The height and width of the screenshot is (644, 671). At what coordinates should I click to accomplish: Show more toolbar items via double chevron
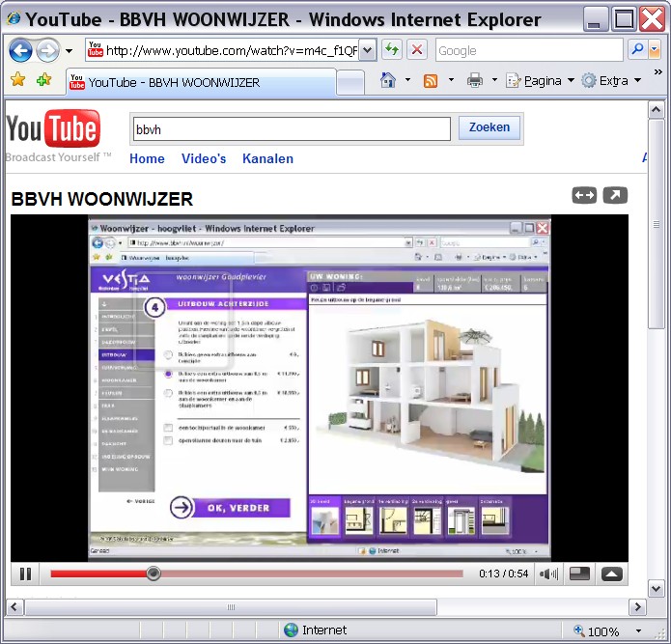pyautogui.click(x=658, y=71)
